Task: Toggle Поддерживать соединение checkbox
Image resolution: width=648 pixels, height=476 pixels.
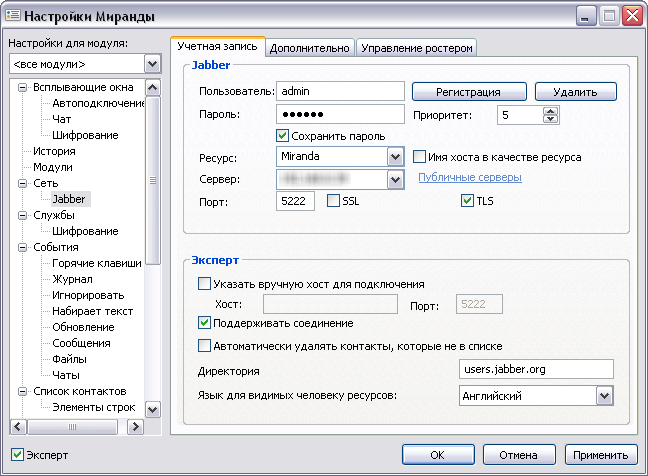Action: [x=205, y=323]
